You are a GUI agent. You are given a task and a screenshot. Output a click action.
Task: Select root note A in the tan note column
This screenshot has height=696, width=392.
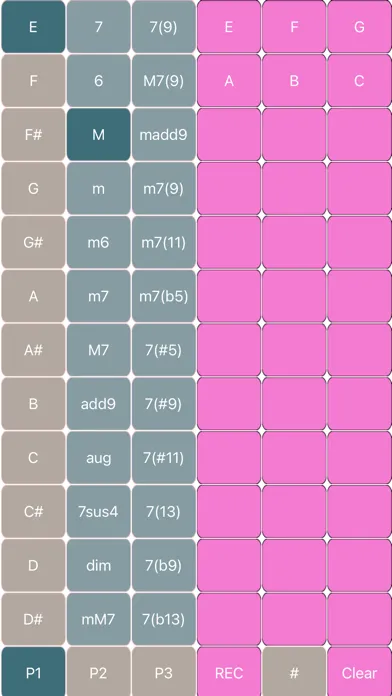[33, 296]
